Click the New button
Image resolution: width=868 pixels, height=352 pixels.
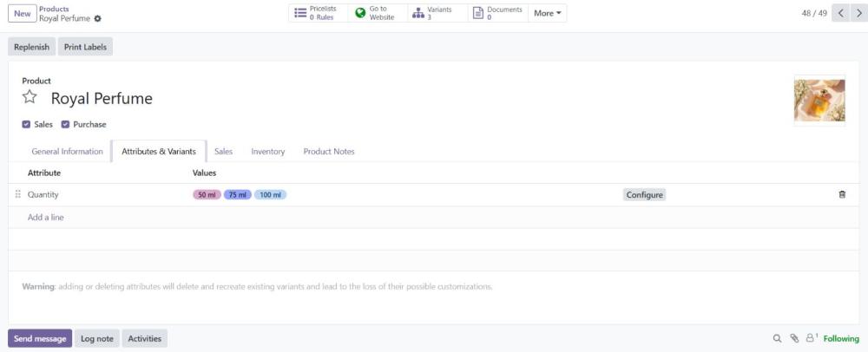point(23,13)
